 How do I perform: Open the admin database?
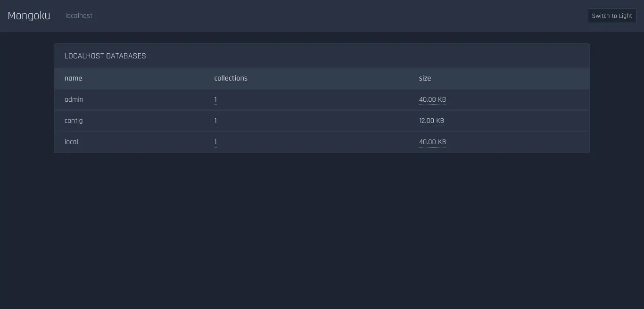point(74,99)
